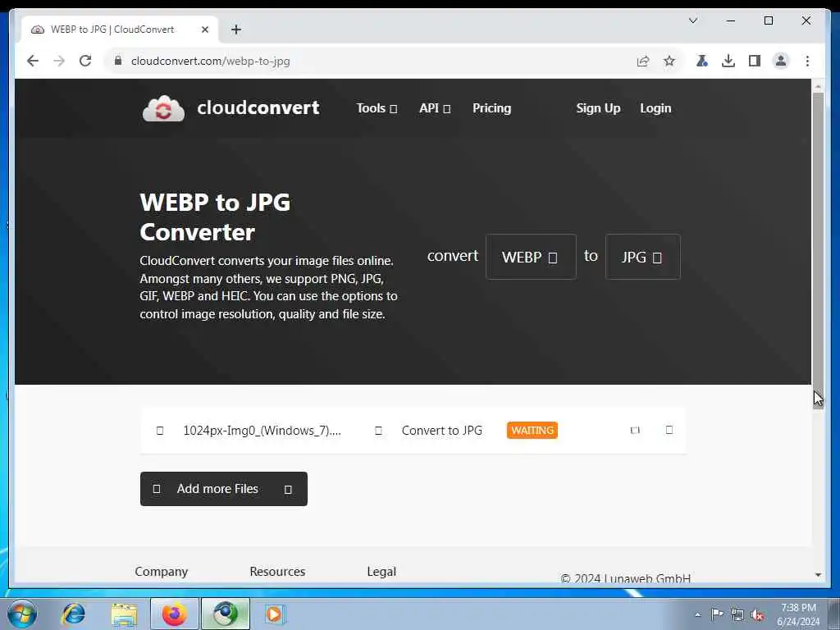The height and width of the screenshot is (630, 840).
Task: Close the WEBP to JPG tab
Action: coord(204,30)
